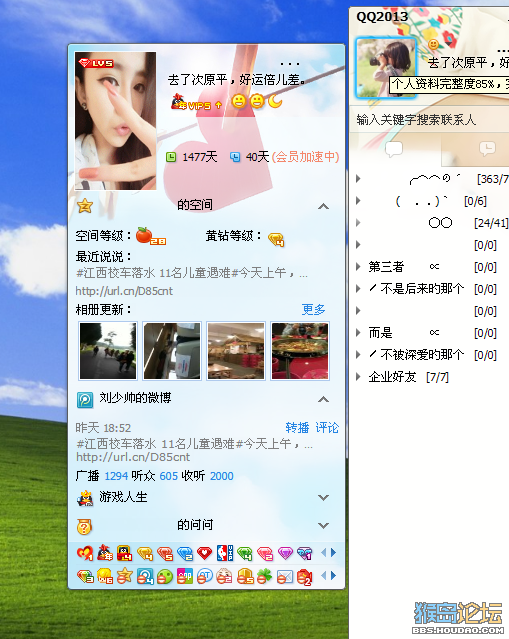Click the plain purple diamond badge
This screenshot has height=639, width=509.
pyautogui.click(x=285, y=553)
